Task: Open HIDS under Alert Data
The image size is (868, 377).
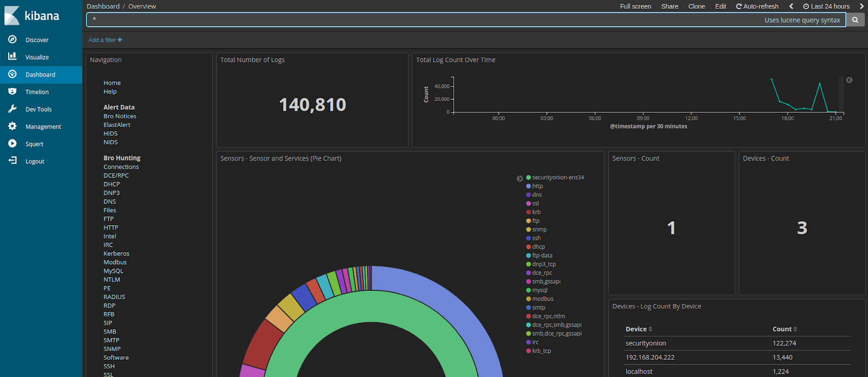Action: (111, 133)
